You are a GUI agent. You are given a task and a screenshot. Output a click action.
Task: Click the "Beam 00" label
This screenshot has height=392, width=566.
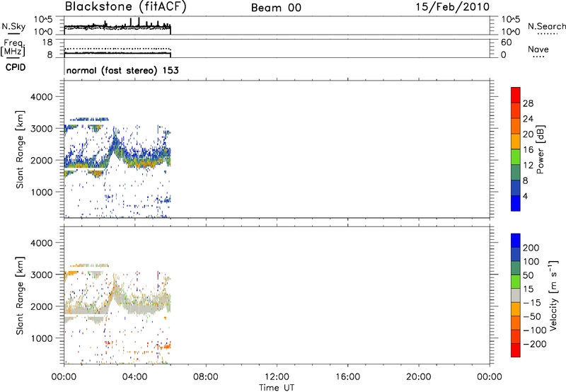click(x=276, y=8)
